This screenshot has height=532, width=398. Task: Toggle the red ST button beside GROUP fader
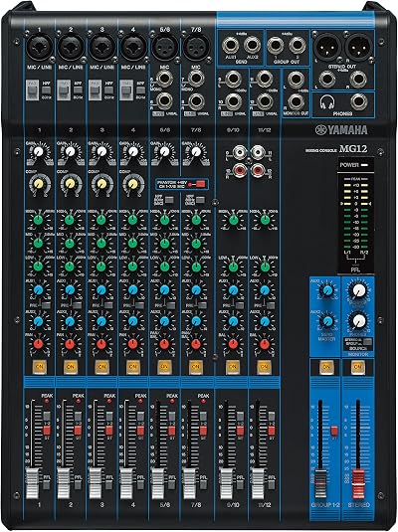334,432
